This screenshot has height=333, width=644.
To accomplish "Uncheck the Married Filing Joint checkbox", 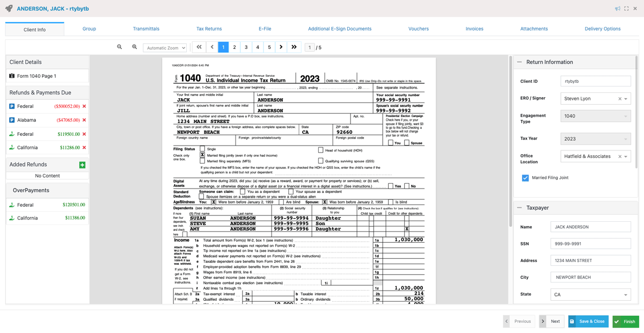I will 525,178.
